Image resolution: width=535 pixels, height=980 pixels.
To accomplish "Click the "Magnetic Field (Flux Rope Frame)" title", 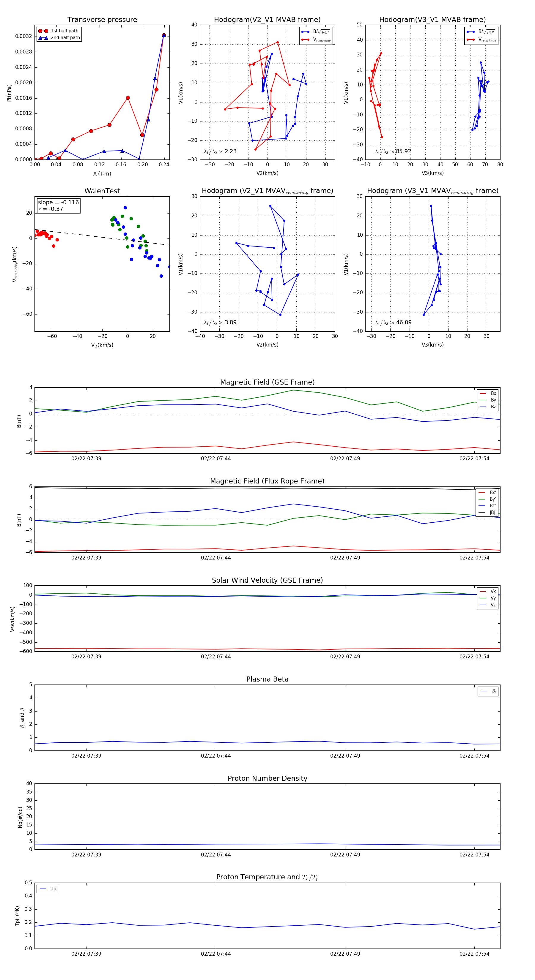I will point(267,481).
